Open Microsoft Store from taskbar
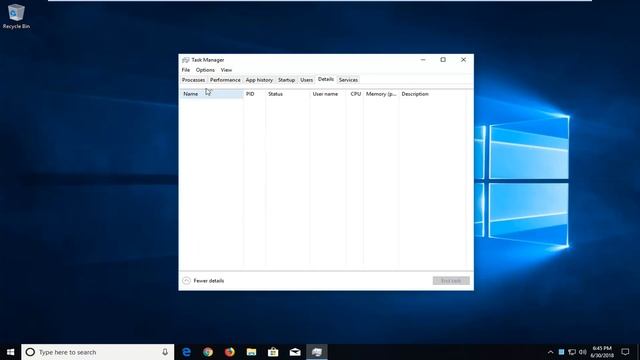 pos(273,352)
